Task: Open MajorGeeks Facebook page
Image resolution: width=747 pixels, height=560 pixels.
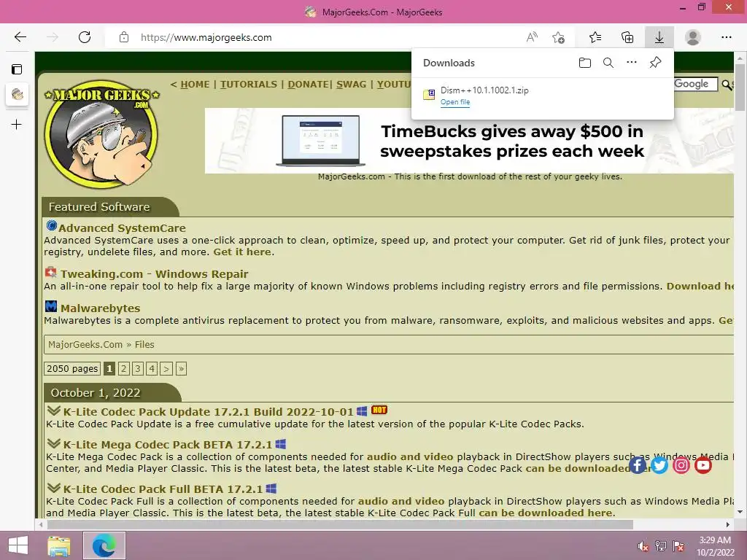Action: coord(637,464)
